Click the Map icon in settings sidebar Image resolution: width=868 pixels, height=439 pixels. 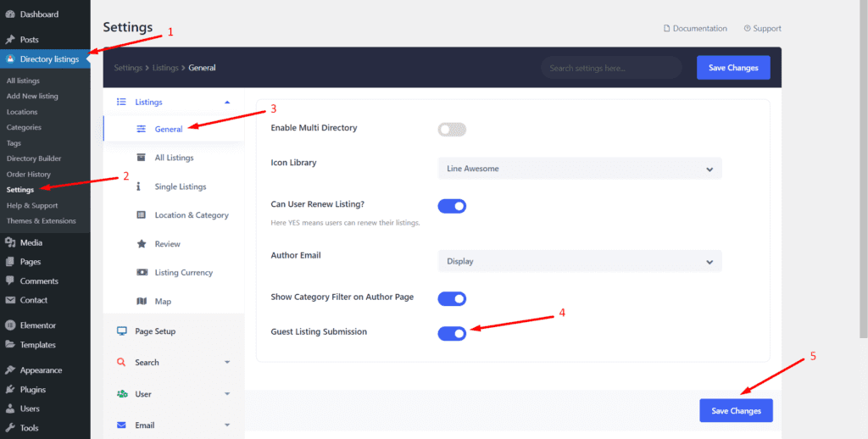pos(142,302)
